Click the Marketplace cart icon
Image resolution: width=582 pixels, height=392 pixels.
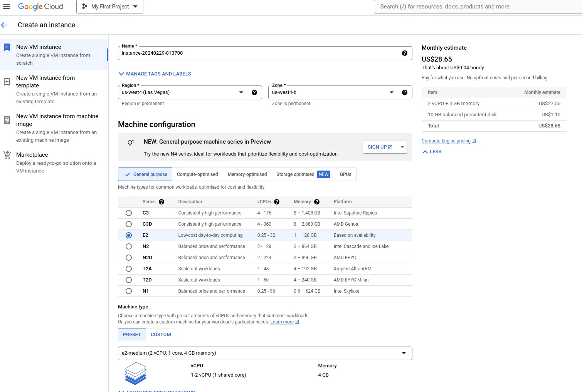(7, 155)
